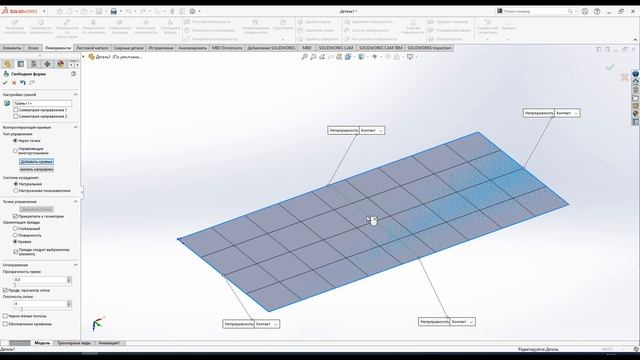Open the MBD Dimensions ribbon tab
Image resolution: width=640 pixels, height=360 pixels.
[227, 48]
